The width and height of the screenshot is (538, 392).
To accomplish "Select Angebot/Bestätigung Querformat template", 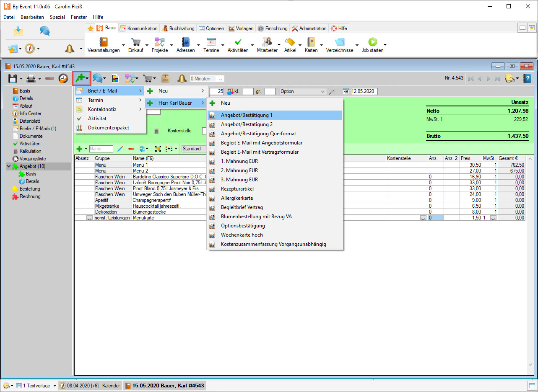I will [x=258, y=134].
